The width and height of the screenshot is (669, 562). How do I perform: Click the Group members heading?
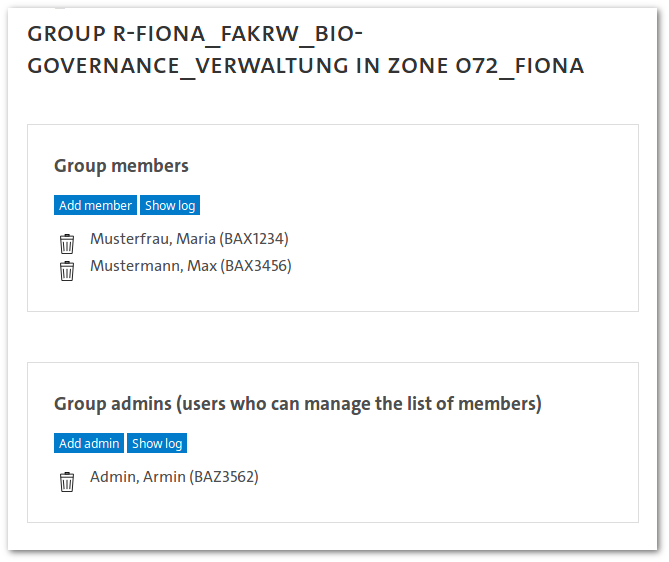click(x=121, y=166)
